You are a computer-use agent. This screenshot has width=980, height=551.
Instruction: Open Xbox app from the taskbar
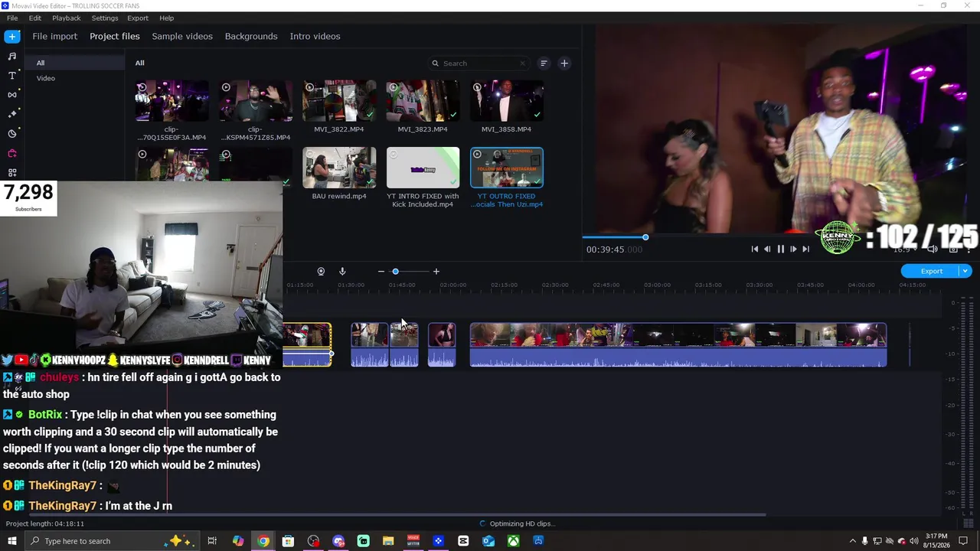pos(513,541)
